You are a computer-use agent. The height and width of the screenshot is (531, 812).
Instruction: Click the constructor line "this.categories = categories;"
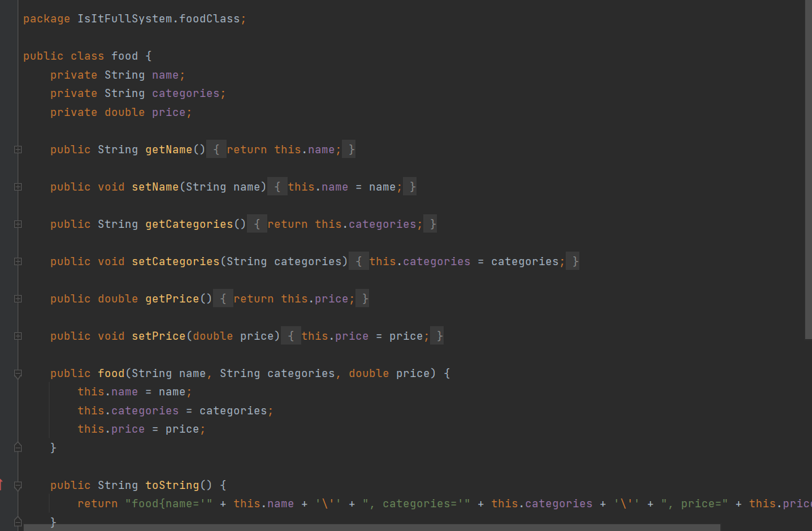click(x=176, y=410)
